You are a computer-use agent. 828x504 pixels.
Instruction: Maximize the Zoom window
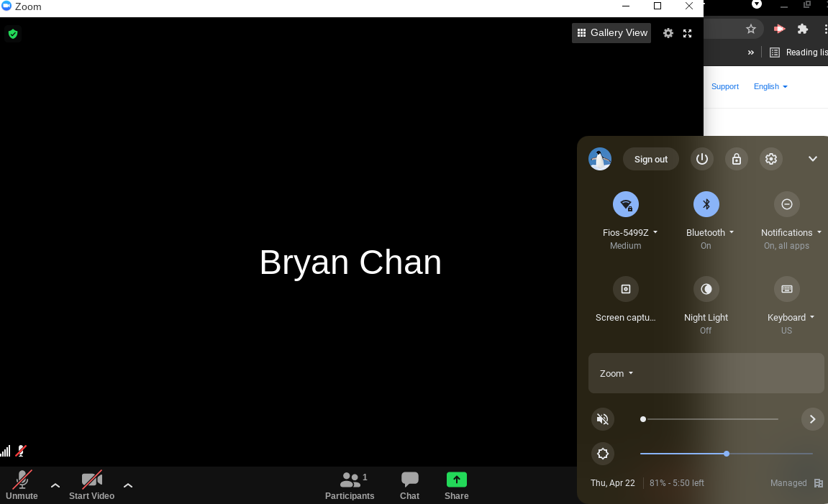click(x=658, y=6)
